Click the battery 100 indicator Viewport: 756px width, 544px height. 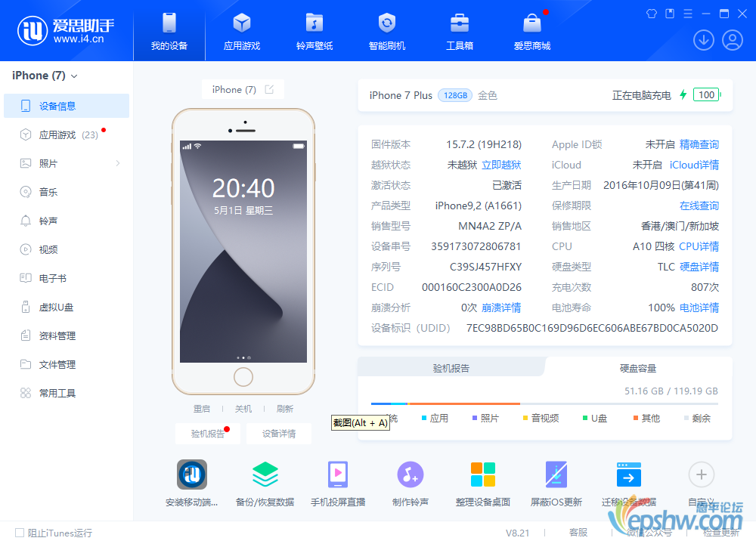click(x=706, y=95)
